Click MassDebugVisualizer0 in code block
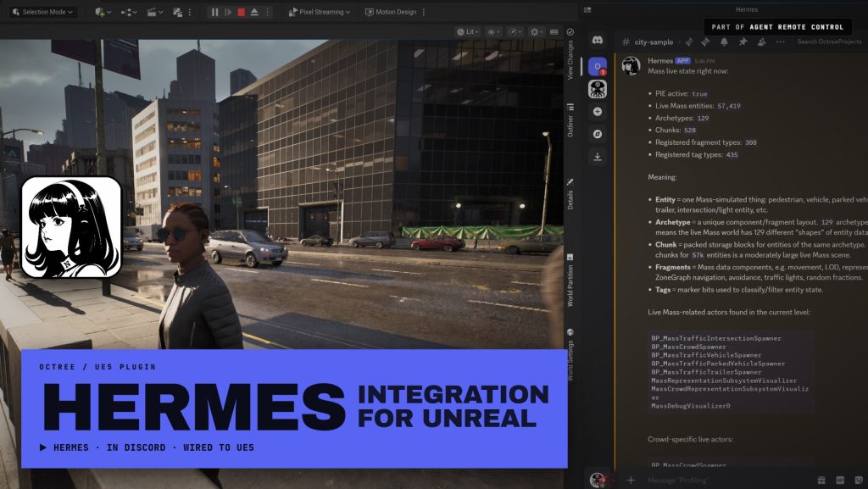The image size is (868, 489). pos(690,406)
